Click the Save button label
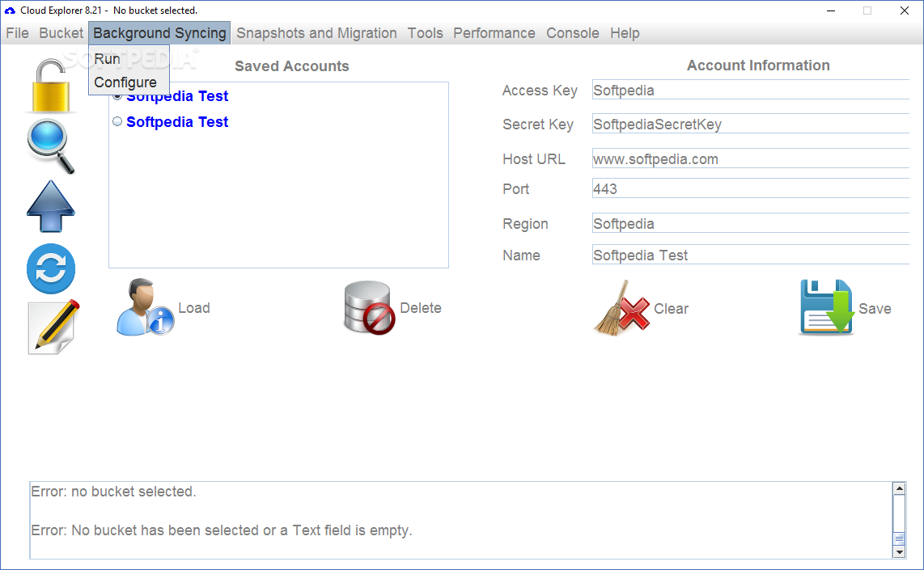 tap(875, 309)
